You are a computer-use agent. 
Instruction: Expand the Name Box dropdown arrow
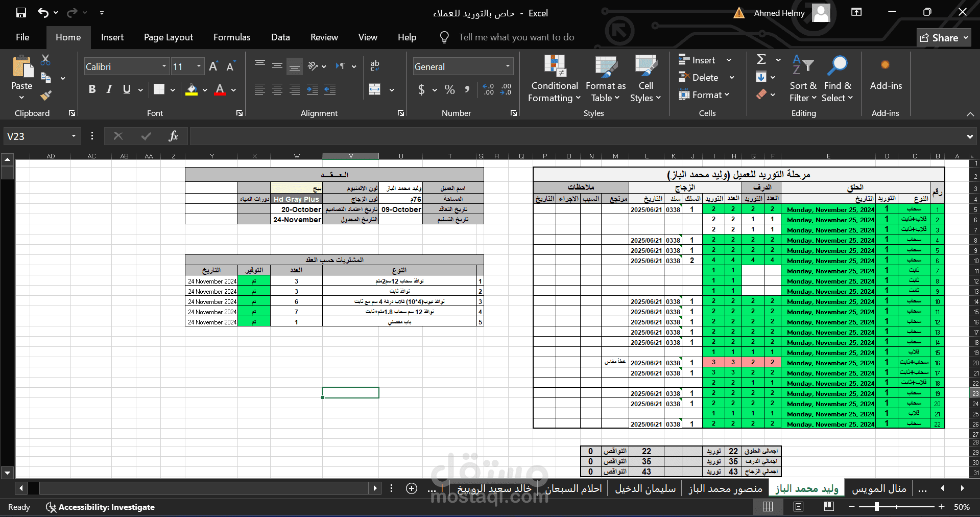74,136
